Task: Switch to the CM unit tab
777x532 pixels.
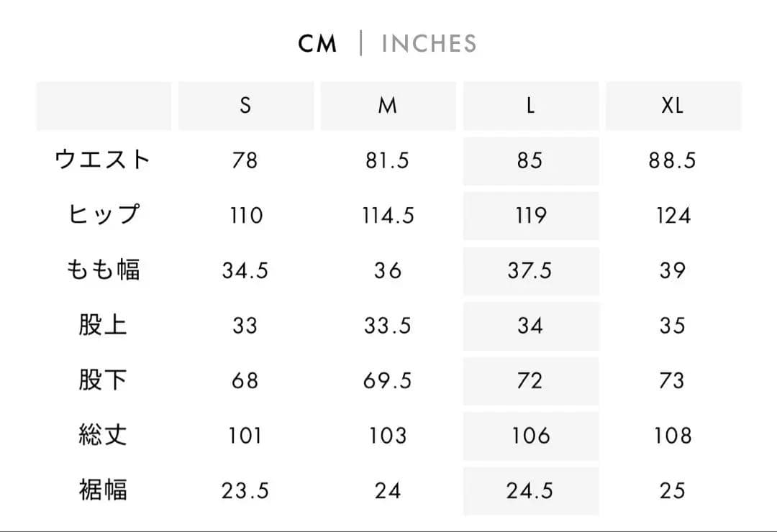Action: click(317, 44)
